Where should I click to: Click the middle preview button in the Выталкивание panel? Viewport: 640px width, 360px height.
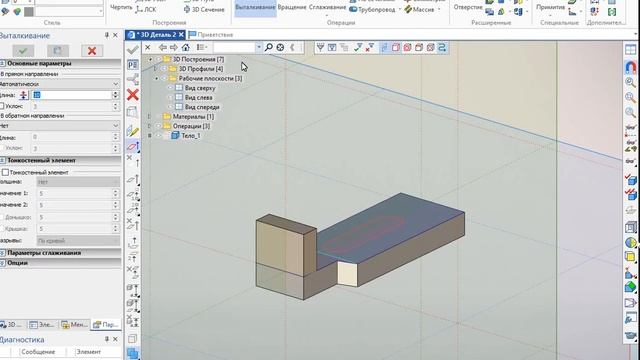[58, 51]
